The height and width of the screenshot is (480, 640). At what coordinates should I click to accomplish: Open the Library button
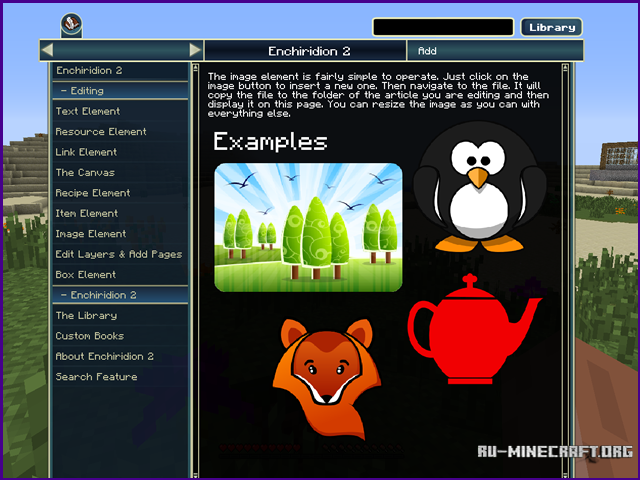[551, 27]
